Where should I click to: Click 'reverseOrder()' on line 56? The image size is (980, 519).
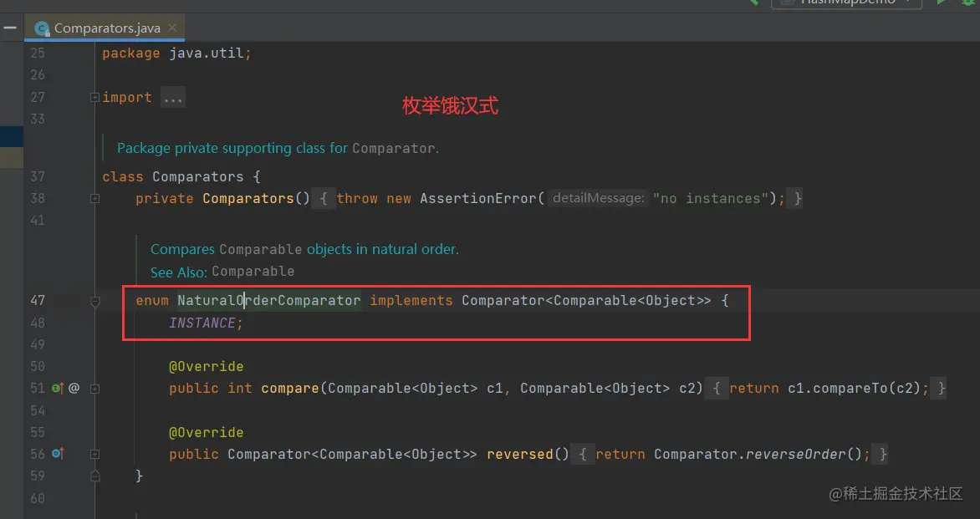804,454
